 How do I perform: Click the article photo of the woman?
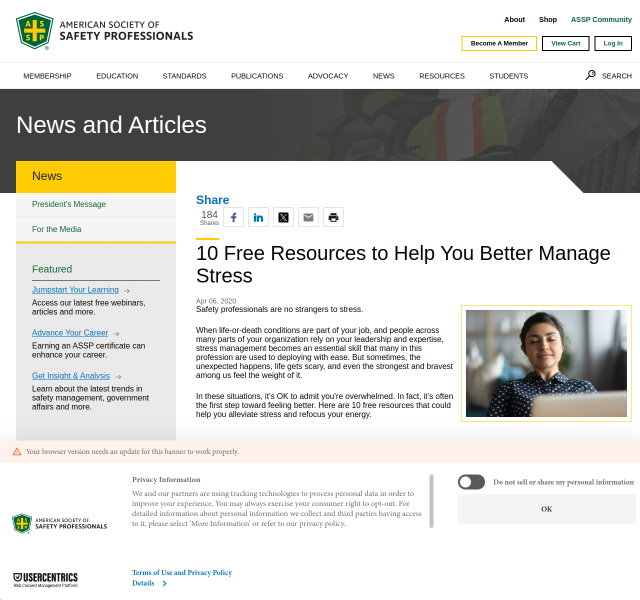pyautogui.click(x=547, y=363)
